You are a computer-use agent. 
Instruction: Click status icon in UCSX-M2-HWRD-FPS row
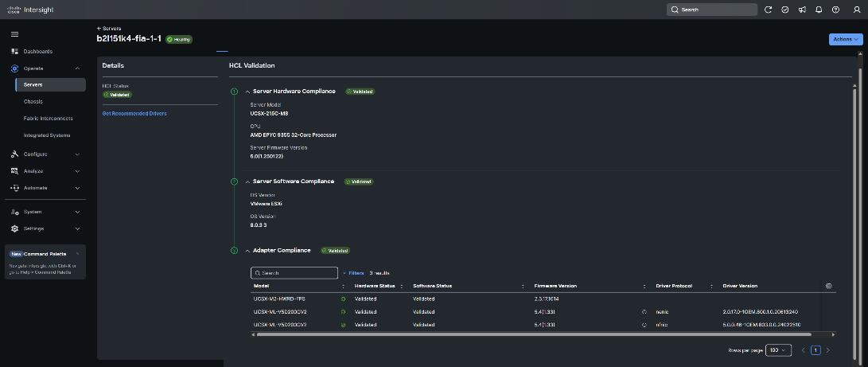tap(343, 299)
